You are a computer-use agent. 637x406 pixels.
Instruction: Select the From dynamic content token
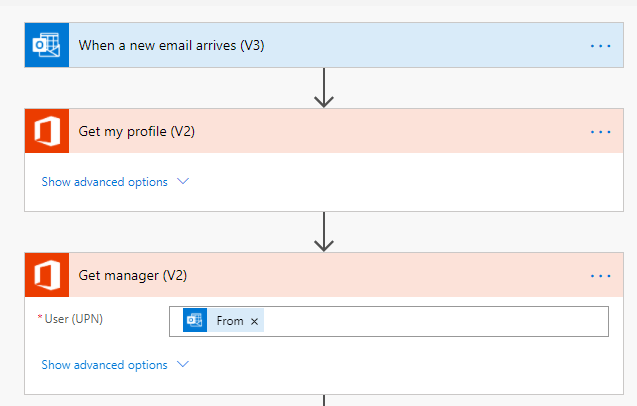coord(229,321)
